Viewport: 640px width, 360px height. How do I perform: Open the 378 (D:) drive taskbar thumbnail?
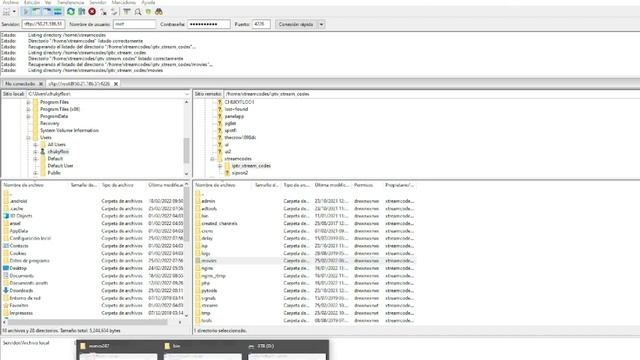(x=287, y=350)
